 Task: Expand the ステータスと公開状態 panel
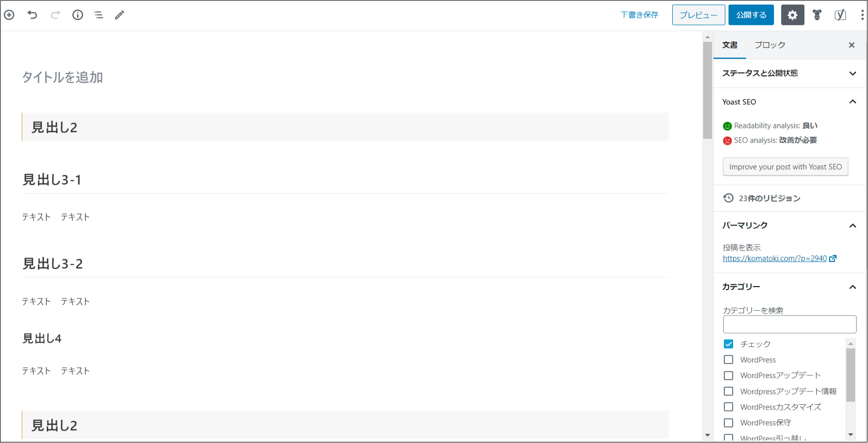853,73
